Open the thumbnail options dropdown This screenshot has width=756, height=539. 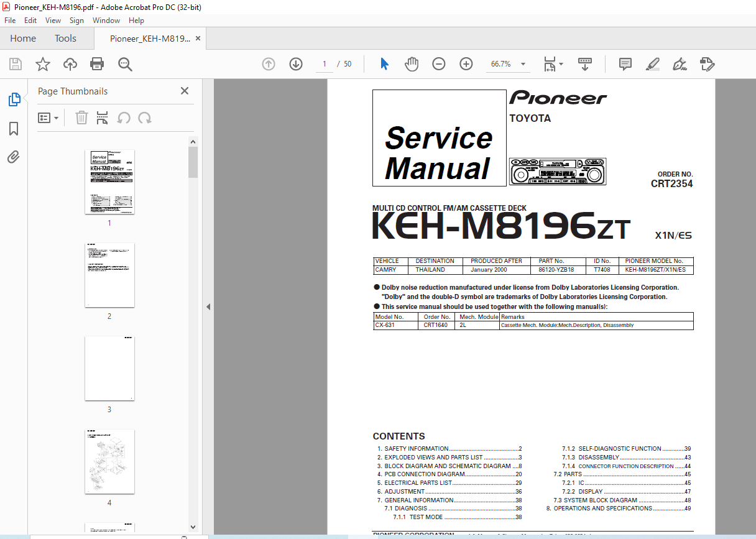[48, 117]
